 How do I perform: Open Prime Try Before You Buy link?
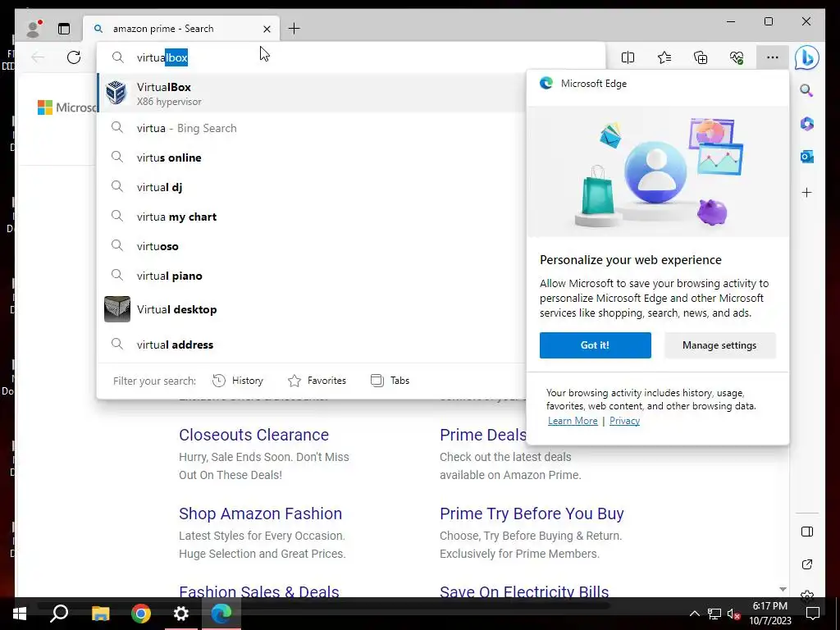pos(532,514)
